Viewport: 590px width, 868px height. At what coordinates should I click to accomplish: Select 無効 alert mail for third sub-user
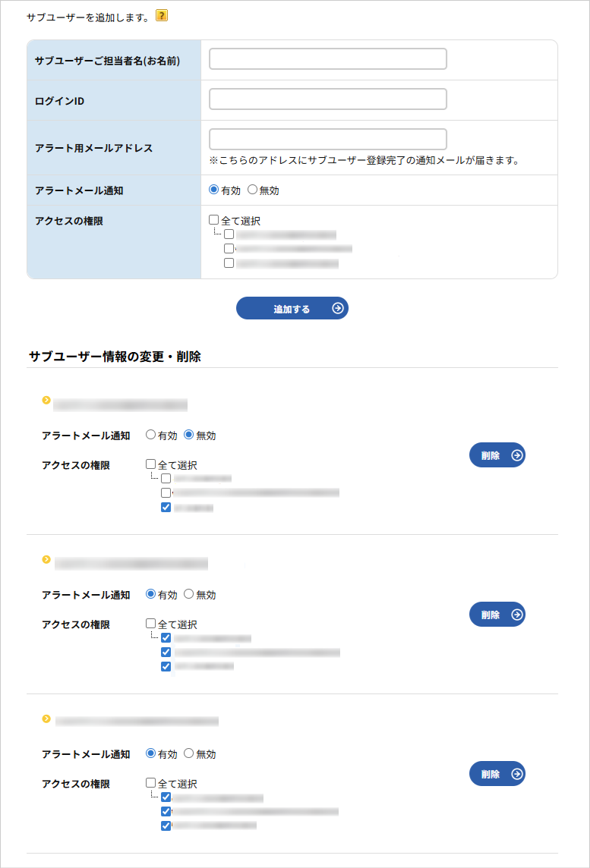click(x=189, y=754)
